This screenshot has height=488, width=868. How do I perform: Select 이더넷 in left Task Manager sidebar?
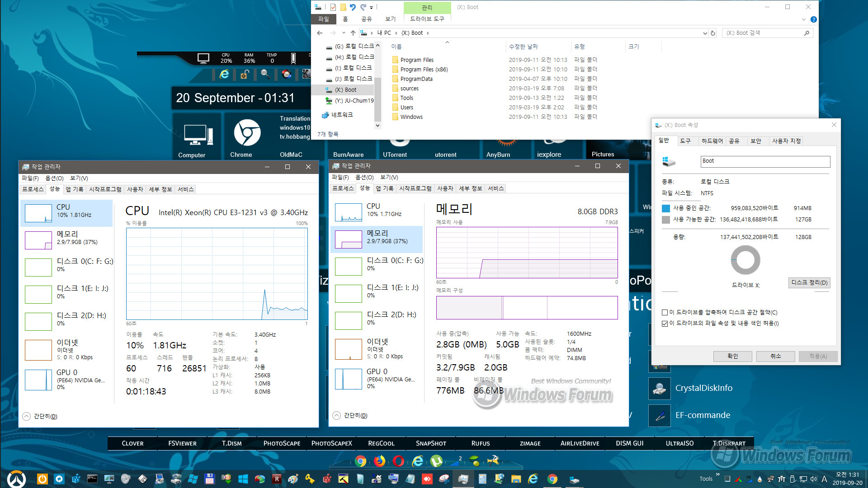pos(66,349)
